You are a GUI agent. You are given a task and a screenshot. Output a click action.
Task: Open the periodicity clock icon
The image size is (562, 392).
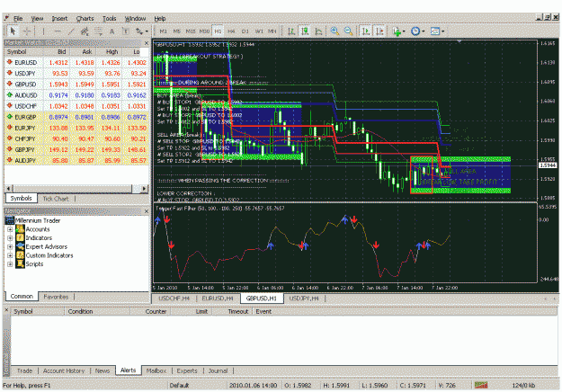tap(415, 31)
